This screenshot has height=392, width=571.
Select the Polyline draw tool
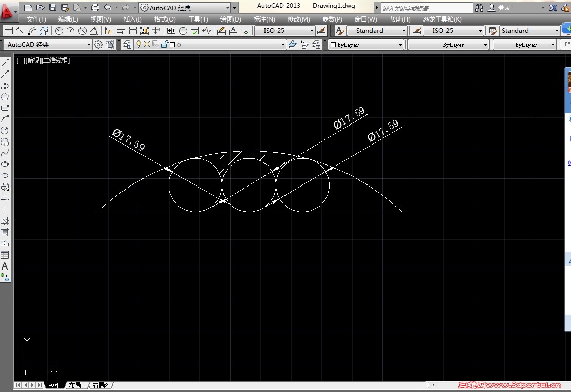click(5, 86)
